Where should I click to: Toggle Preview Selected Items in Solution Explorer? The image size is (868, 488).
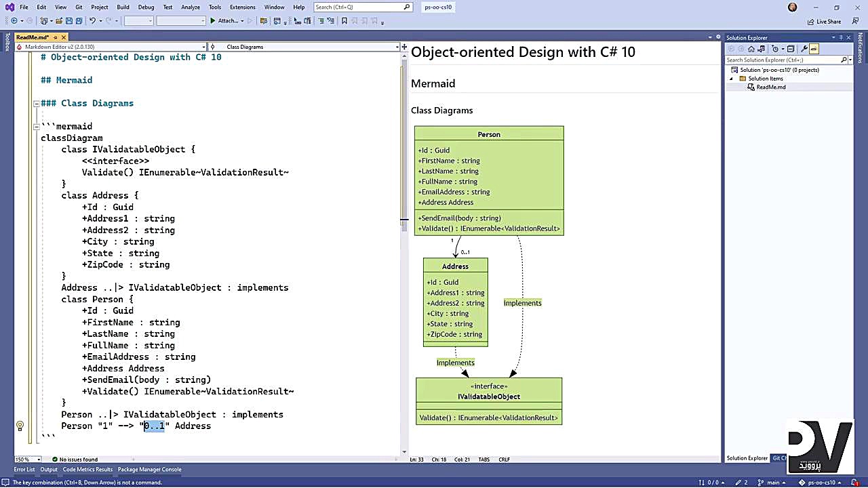pos(814,49)
